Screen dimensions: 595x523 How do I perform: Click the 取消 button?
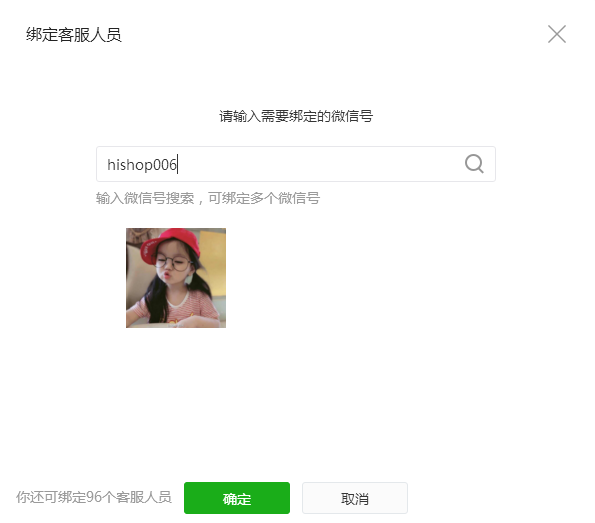pos(355,498)
